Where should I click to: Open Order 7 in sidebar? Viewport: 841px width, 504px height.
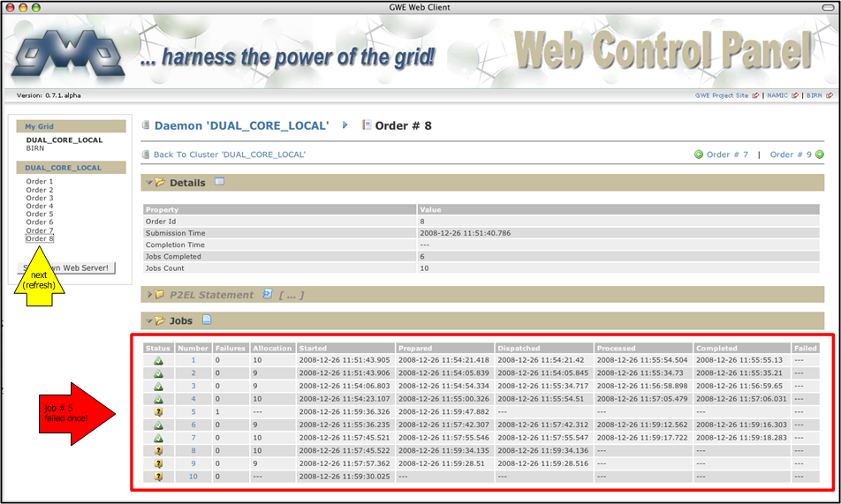(40, 230)
